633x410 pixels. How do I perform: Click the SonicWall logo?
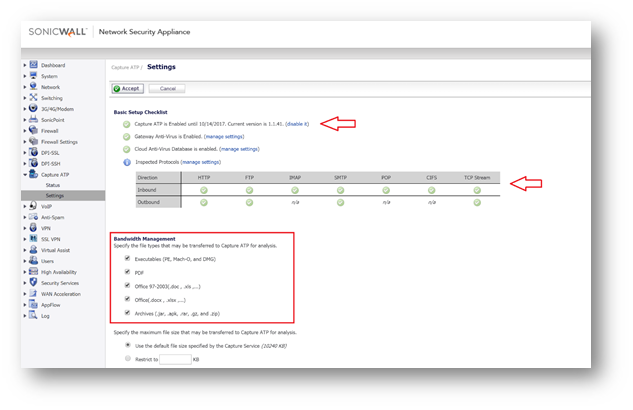(58, 32)
